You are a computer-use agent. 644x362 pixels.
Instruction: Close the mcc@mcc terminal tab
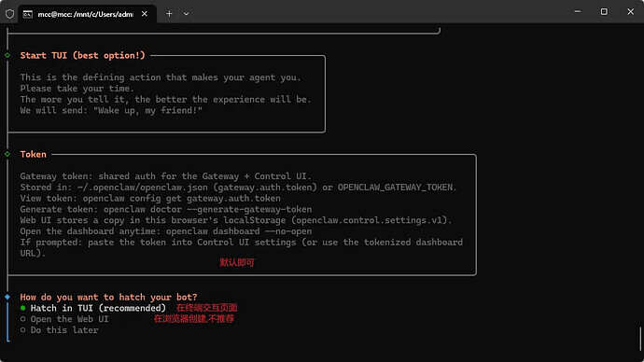tap(145, 14)
